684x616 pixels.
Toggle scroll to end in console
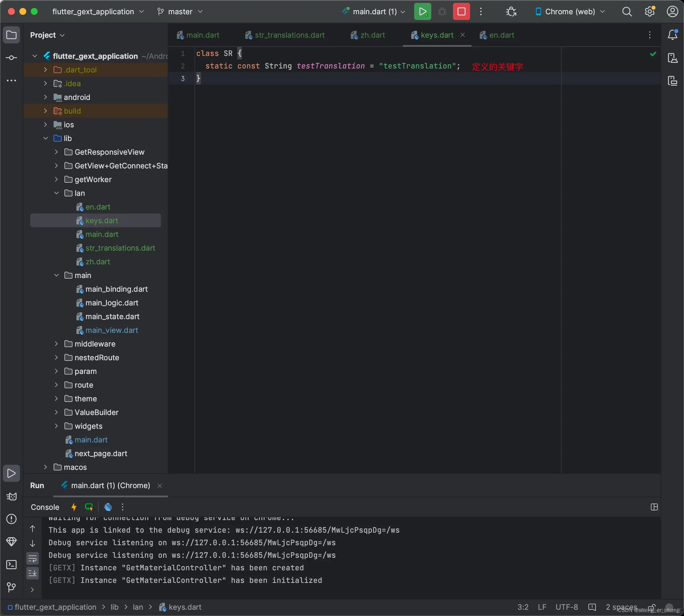click(x=33, y=573)
